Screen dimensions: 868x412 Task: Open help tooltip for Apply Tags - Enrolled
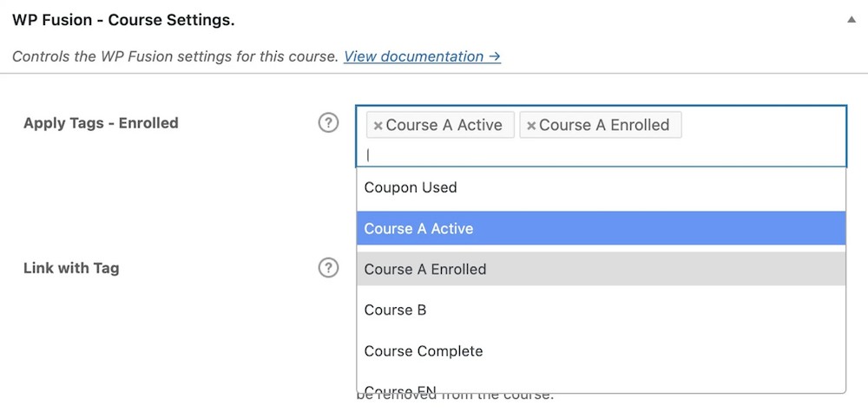tap(328, 123)
